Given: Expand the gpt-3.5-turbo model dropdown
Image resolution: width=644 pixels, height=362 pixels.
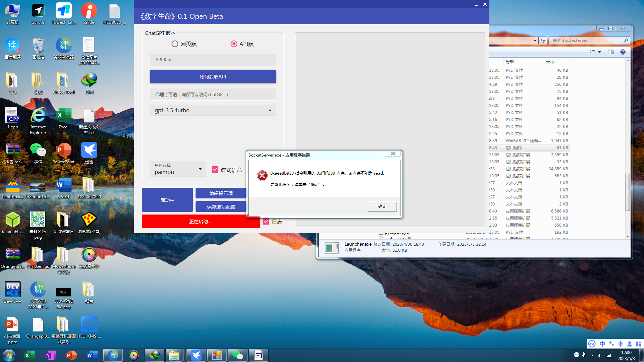Looking at the screenshot, I should 270,110.
